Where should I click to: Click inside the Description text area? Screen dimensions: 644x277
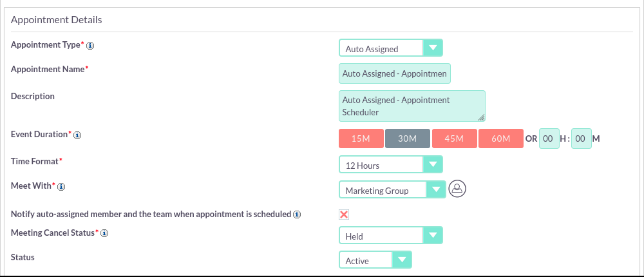[x=412, y=106]
